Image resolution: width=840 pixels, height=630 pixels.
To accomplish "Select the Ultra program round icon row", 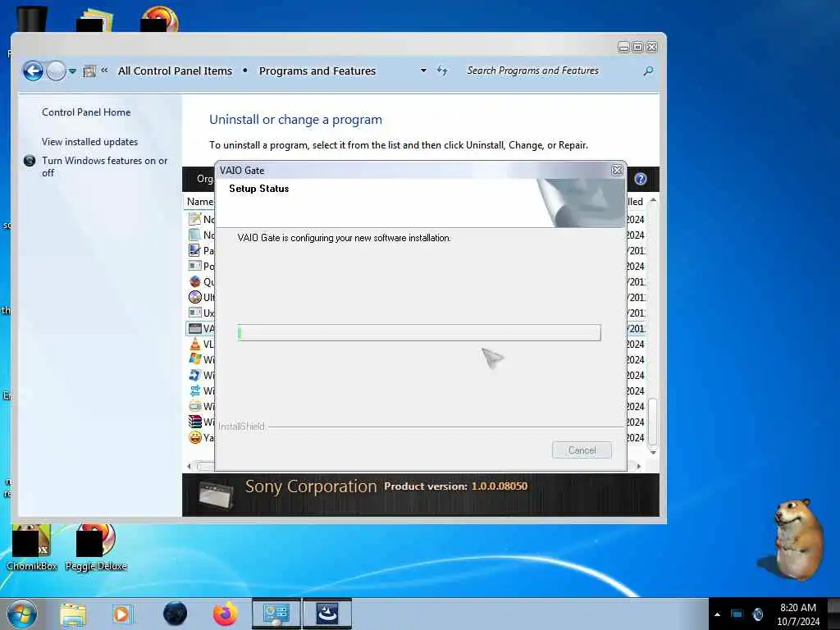I will pos(195,297).
